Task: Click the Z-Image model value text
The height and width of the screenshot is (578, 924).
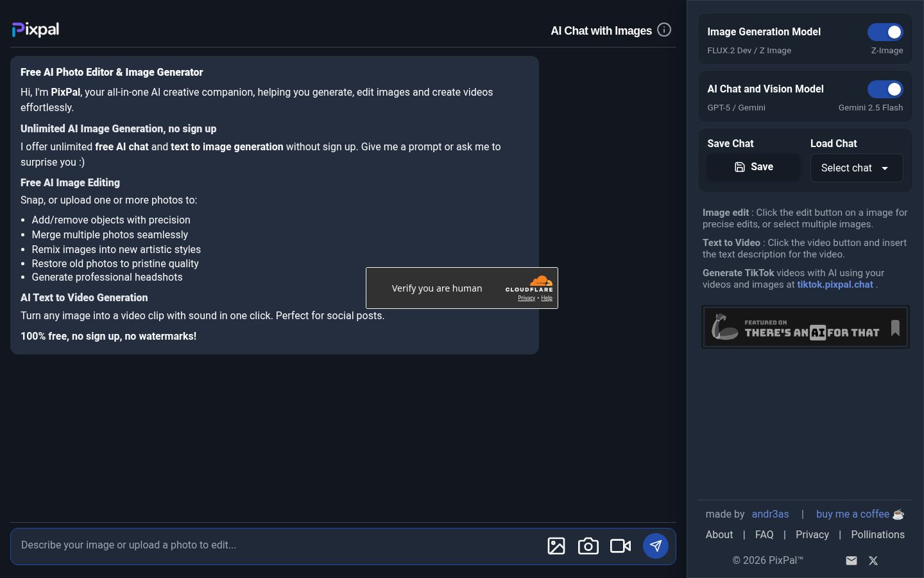Action: click(x=887, y=51)
